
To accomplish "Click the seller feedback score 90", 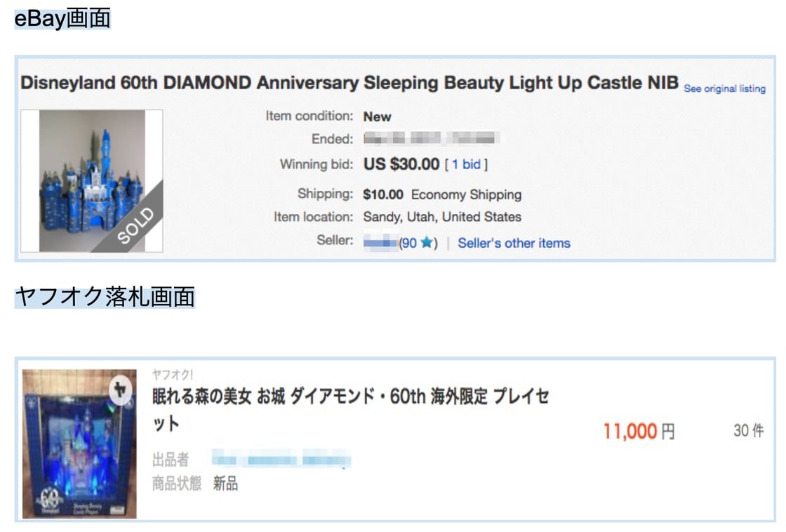I will (x=408, y=244).
